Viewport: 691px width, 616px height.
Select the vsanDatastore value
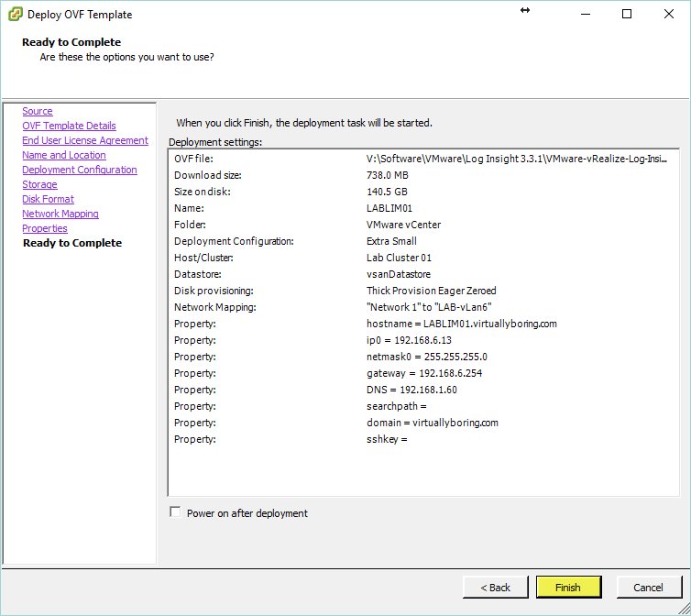(399, 274)
